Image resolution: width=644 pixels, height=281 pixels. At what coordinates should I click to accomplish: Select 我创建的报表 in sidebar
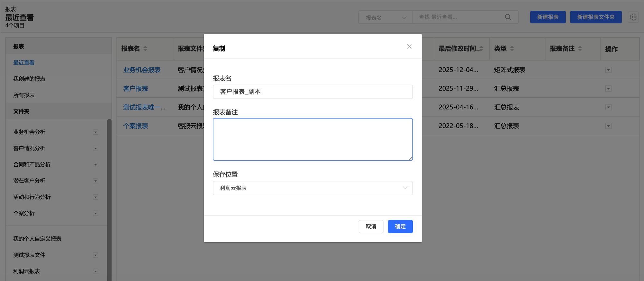click(29, 79)
